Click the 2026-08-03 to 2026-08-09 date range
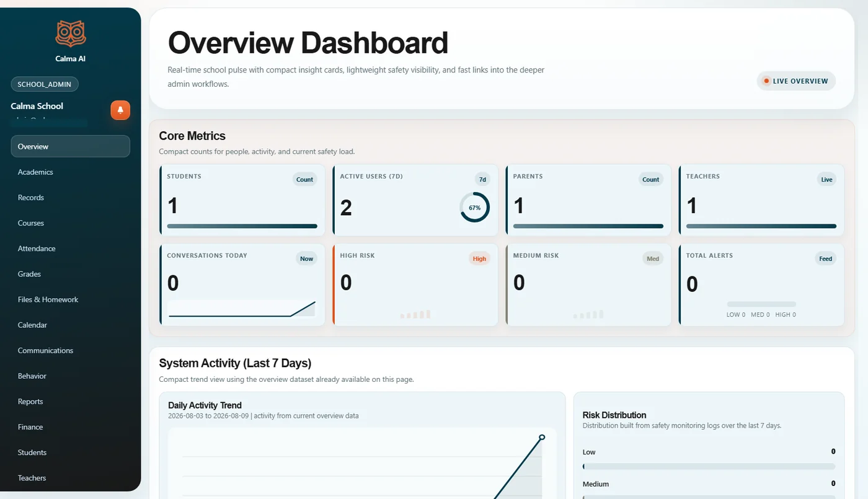 point(208,416)
